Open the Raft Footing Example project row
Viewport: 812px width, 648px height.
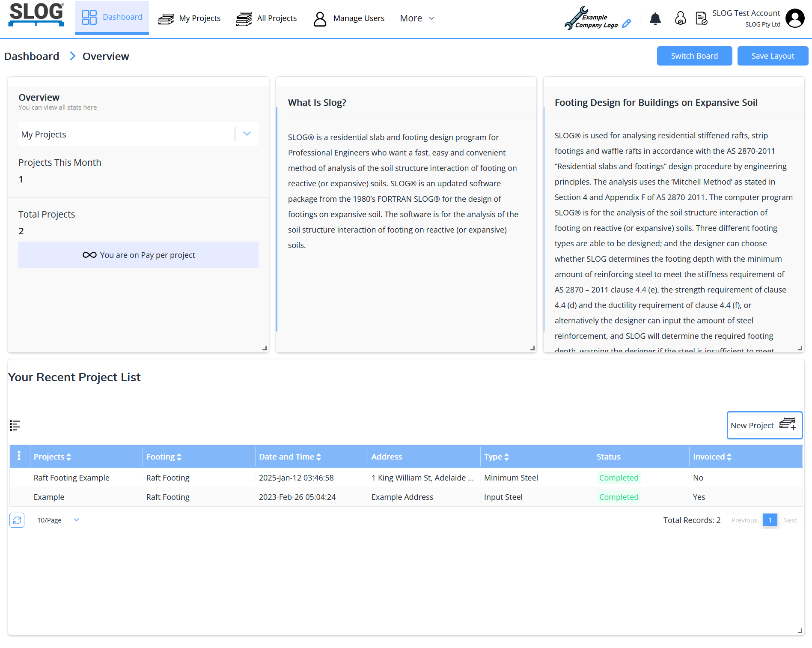click(x=71, y=478)
